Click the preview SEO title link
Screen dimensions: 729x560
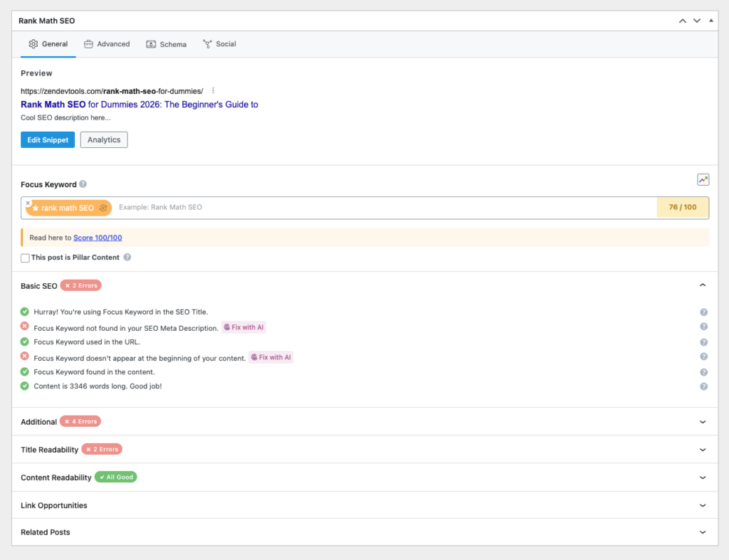139,105
